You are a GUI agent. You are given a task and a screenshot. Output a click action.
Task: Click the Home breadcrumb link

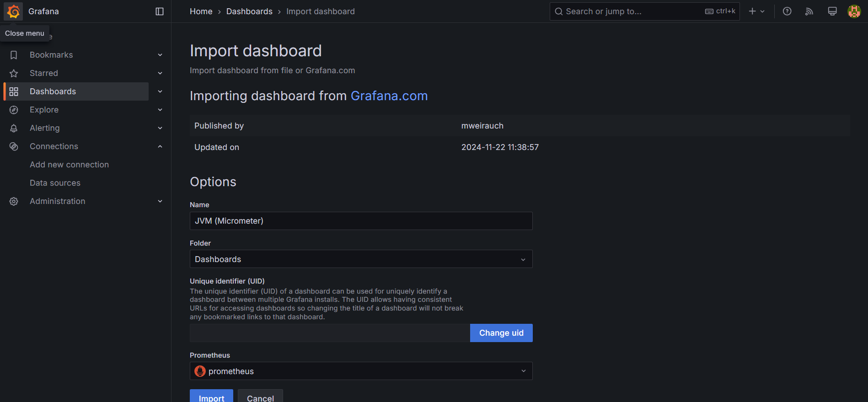pyautogui.click(x=201, y=11)
